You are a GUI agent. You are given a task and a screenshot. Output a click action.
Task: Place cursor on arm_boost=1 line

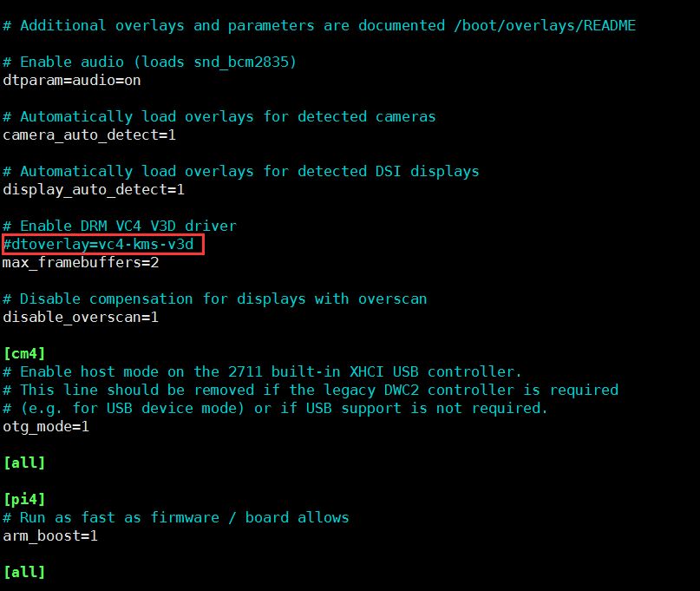coord(50,535)
